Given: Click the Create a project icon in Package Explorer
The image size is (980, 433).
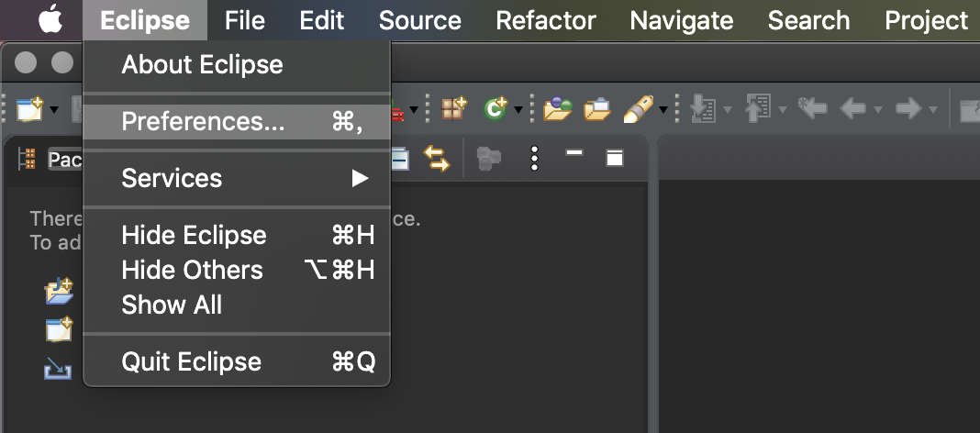Looking at the screenshot, I should (x=59, y=329).
